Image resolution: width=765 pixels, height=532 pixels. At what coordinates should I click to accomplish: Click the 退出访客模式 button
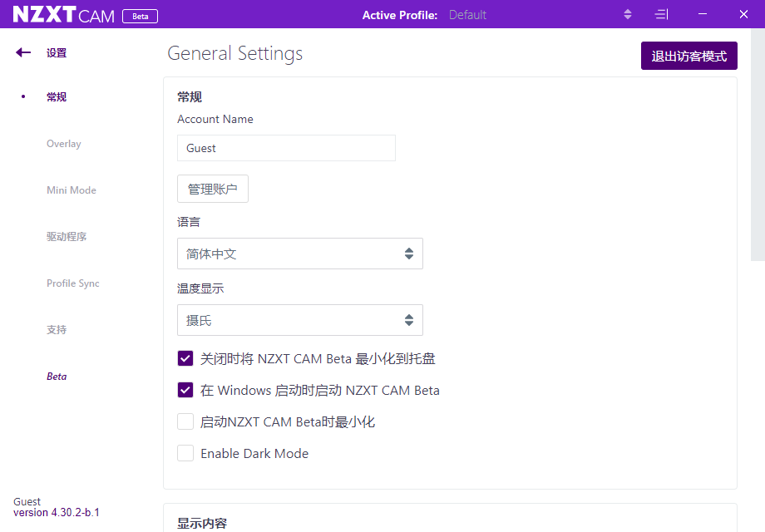[688, 56]
